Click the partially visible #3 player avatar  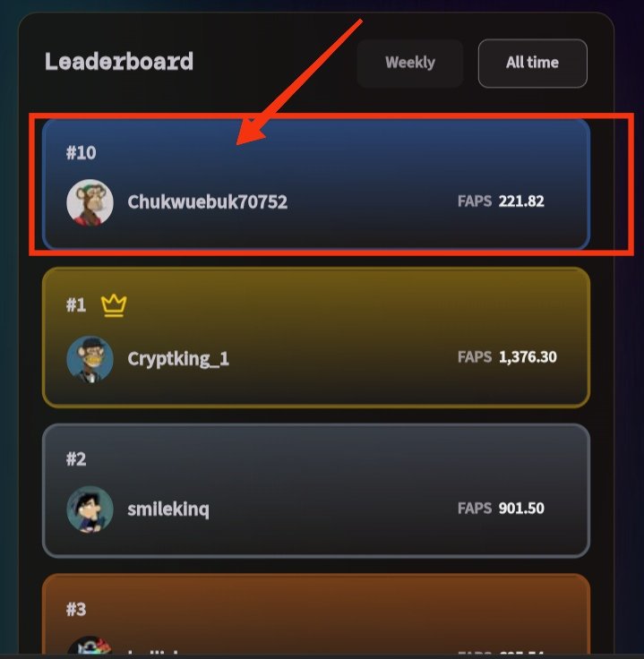[x=90, y=646]
